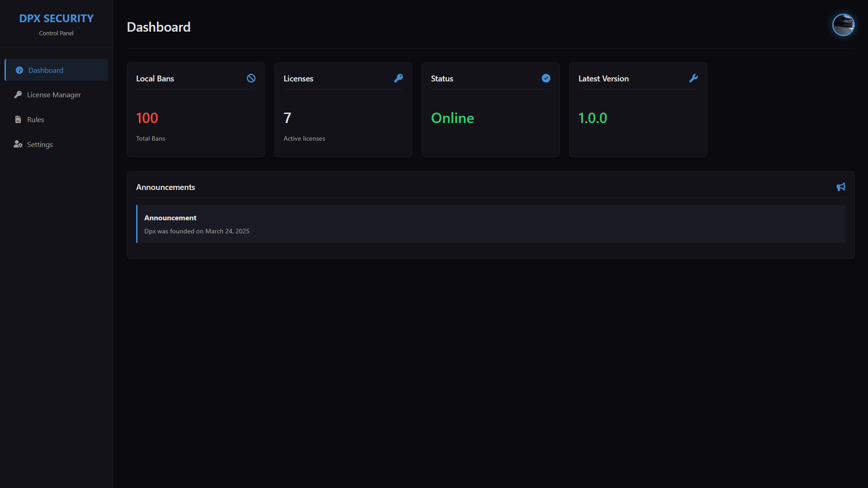Click the Settings user-gear icon
The width and height of the screenshot is (868, 488).
[18, 144]
